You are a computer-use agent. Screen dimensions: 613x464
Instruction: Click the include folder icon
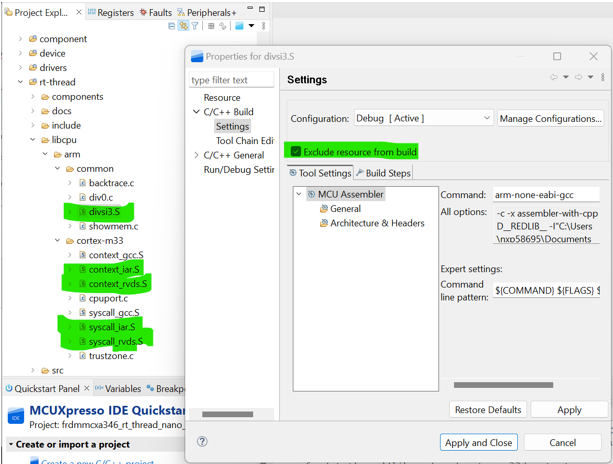[x=45, y=125]
